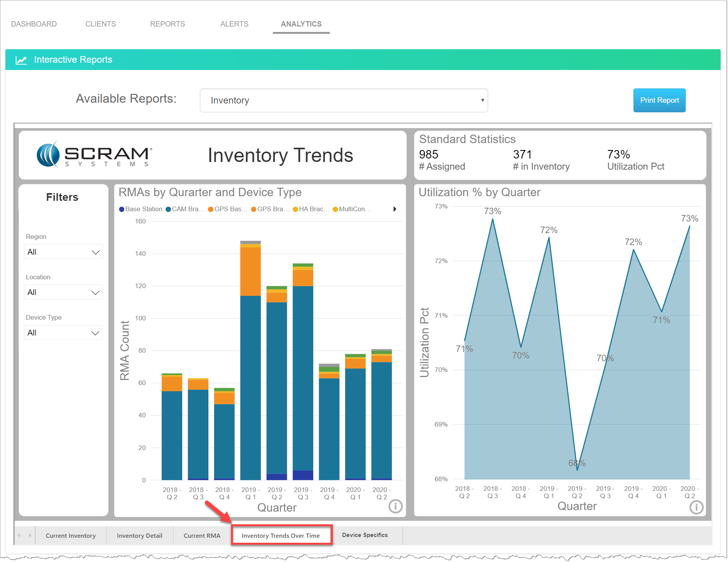Toggle MultiConnect legend series
This screenshot has height=562, width=728.
352,209
